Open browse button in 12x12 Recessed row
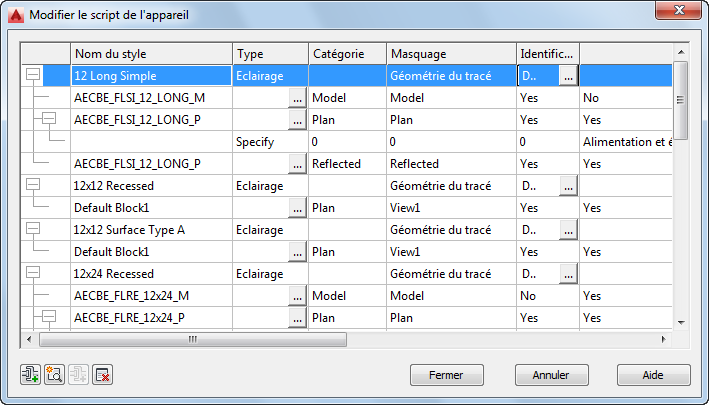The width and height of the screenshot is (709, 405). click(568, 186)
